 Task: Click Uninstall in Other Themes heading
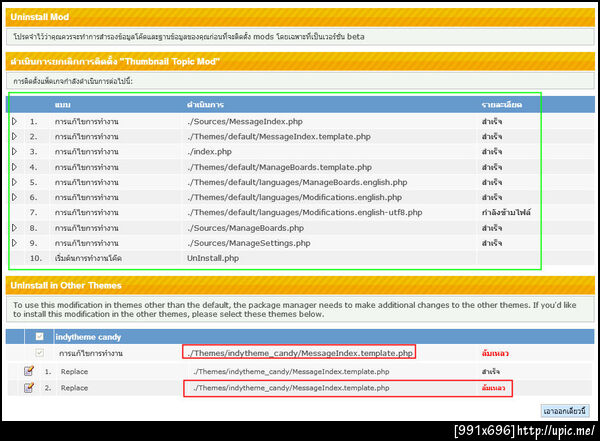tap(66, 285)
